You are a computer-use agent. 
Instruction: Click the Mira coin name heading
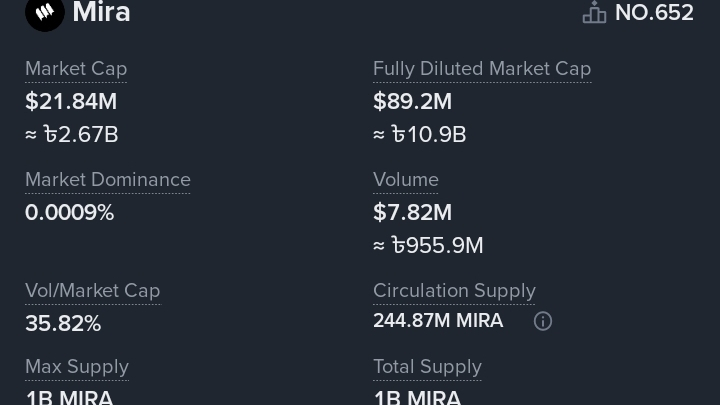(x=101, y=13)
